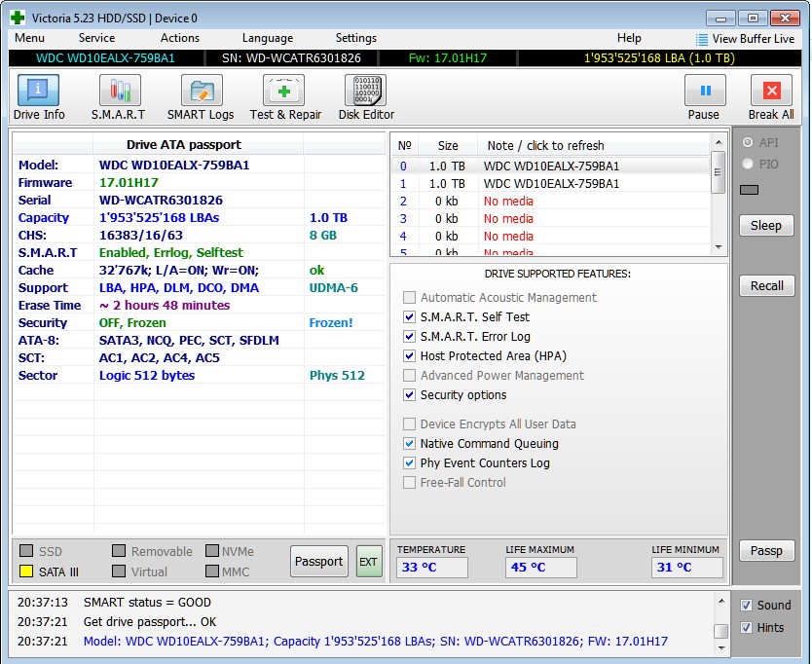
Task: Click the 33 °C temperature field
Action: pos(432,568)
